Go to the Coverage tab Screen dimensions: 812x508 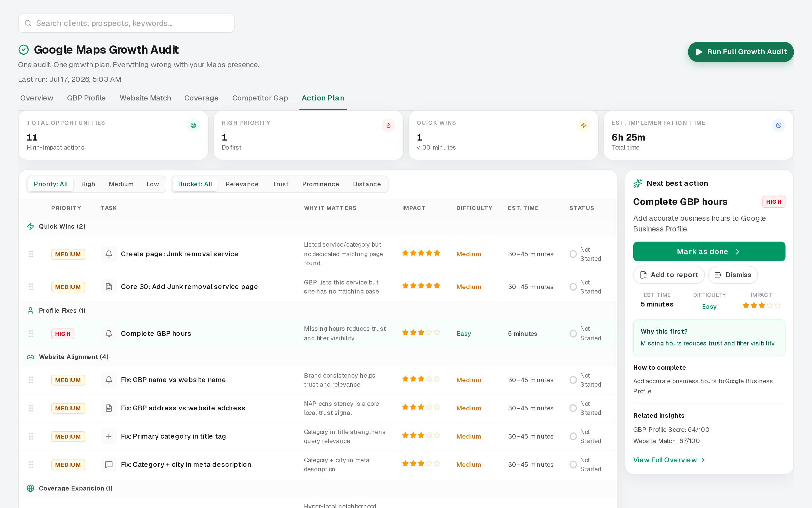[x=201, y=98]
